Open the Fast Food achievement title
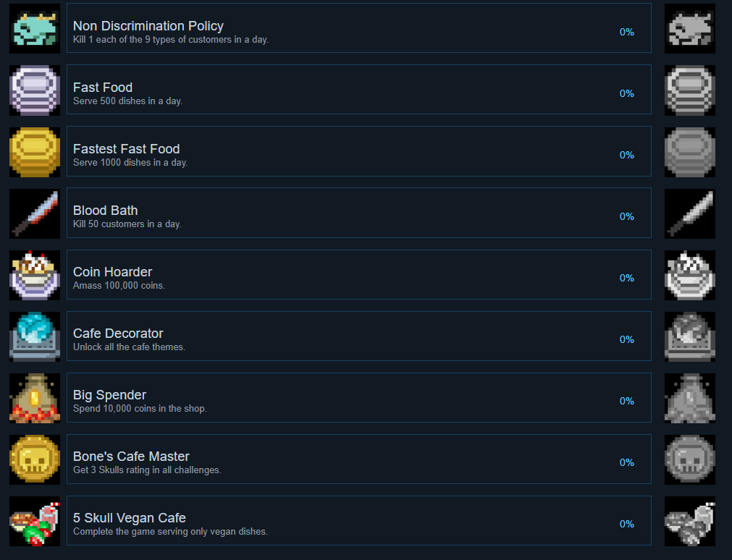732x560 pixels. pos(103,88)
